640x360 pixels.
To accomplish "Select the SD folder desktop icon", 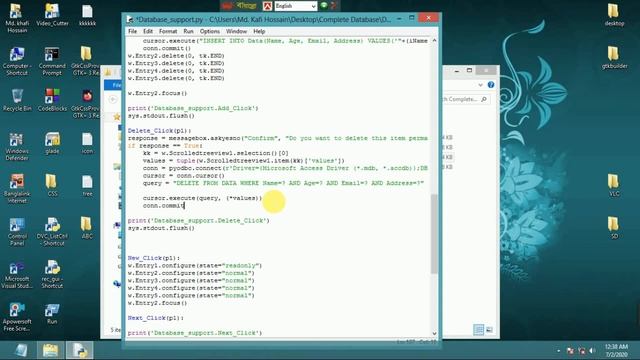I will click(614, 228).
